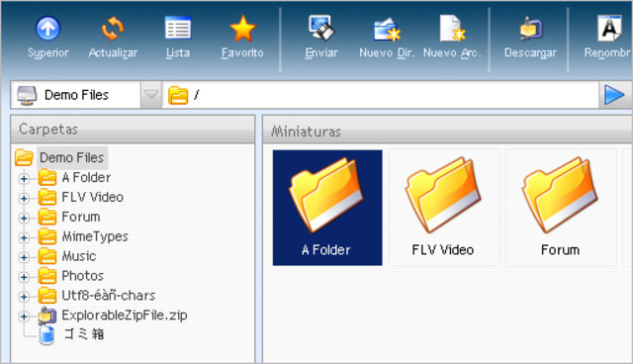Viewport: 633px width, 364px height.
Task: Switch view using the Lista icon
Action: click(x=178, y=29)
